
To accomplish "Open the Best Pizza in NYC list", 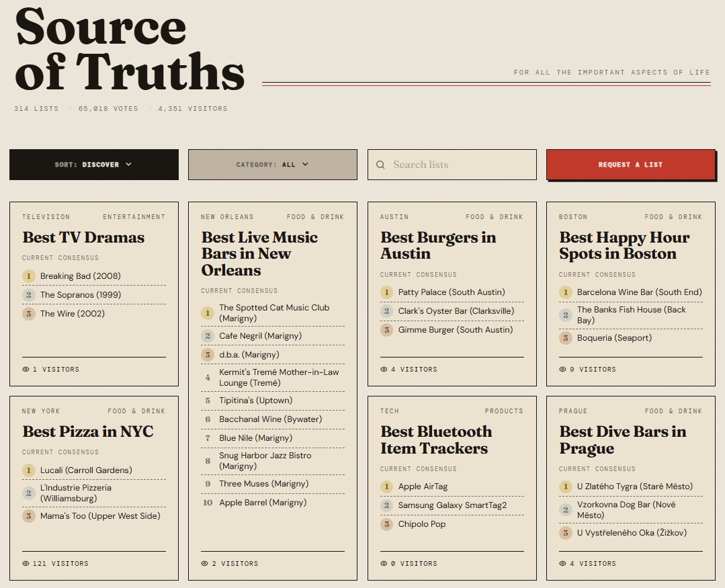I will pyautogui.click(x=88, y=431).
